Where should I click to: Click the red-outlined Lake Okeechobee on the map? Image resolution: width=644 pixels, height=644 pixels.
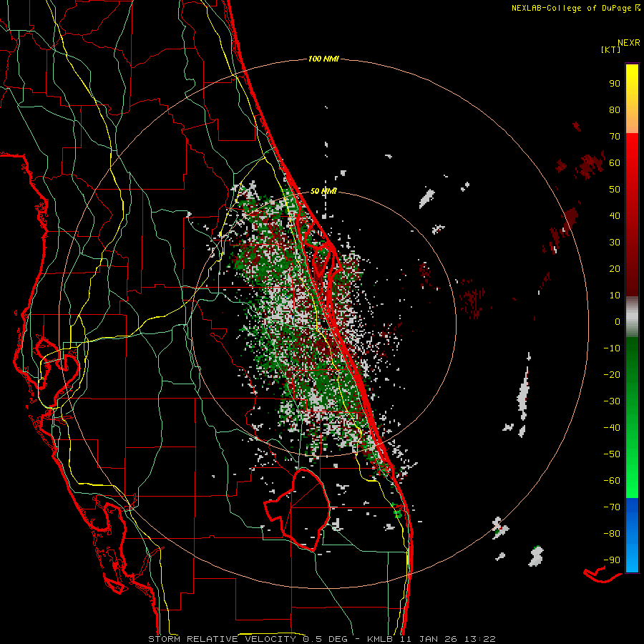coord(298,509)
